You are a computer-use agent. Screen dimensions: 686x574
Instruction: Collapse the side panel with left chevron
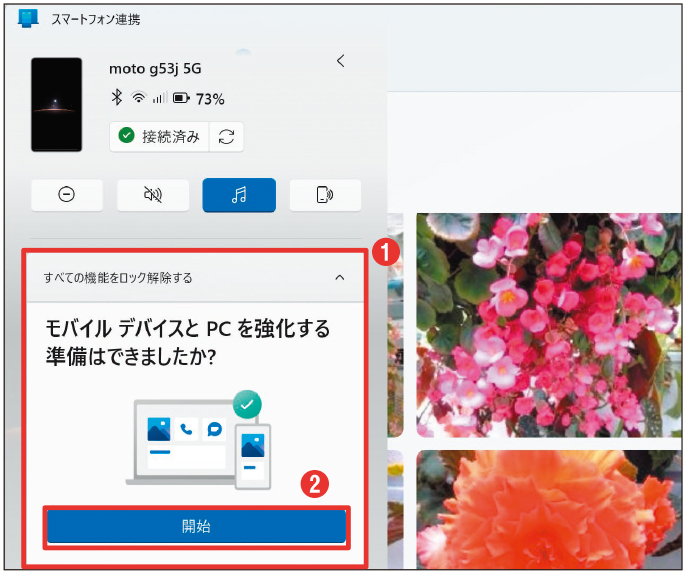pyautogui.click(x=340, y=61)
